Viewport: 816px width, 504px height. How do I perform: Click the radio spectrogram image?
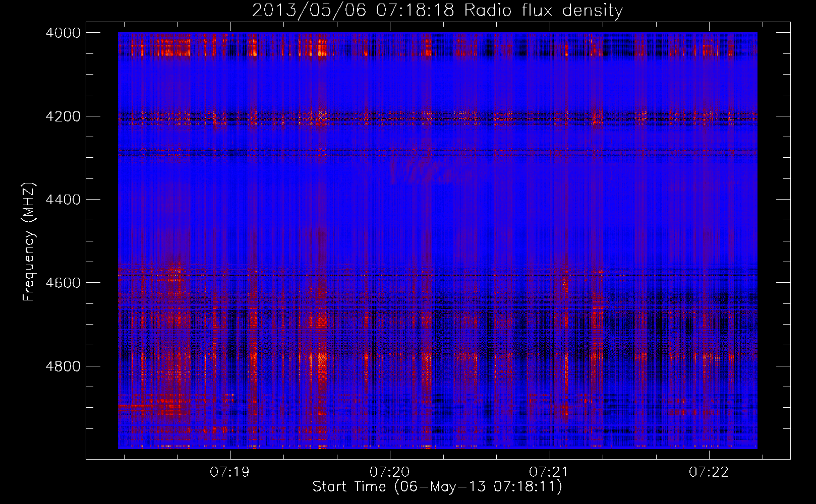437,240
